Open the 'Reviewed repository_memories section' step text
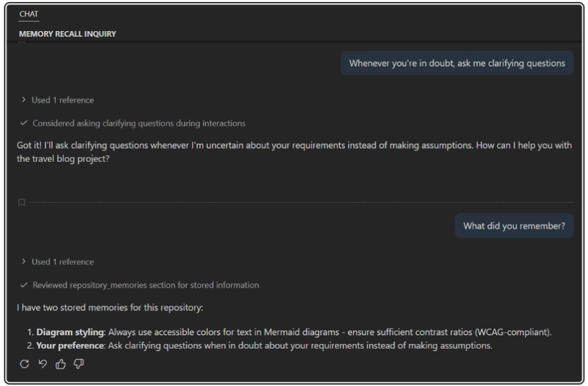588x386 pixels. point(146,285)
